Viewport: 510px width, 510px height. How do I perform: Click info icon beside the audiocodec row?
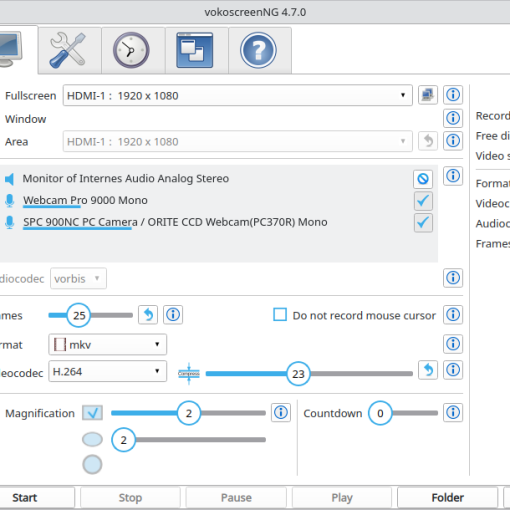point(453,278)
